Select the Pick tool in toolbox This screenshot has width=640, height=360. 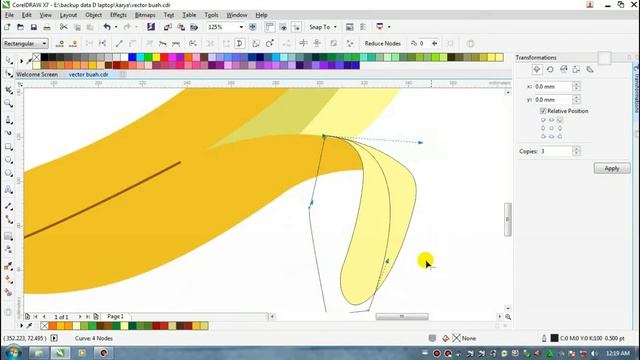point(9,60)
